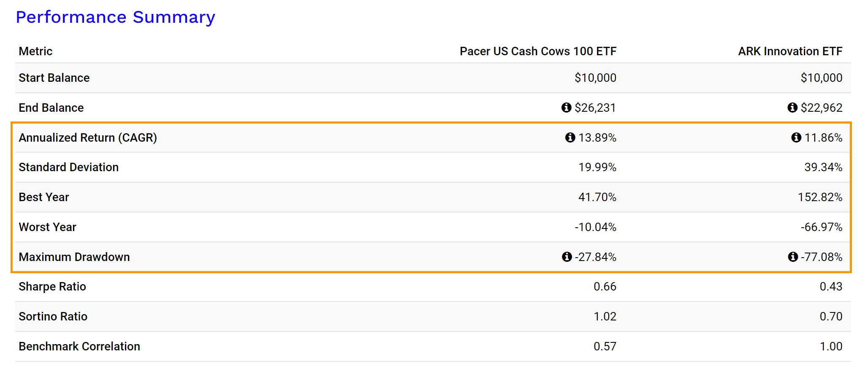The image size is (868, 374).
Task: Click info icon beside Pacer End Balance $26,231
Action: pyautogui.click(x=566, y=108)
